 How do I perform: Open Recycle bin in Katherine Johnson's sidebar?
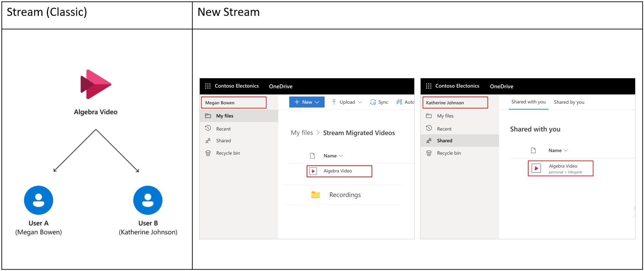[x=460, y=153]
